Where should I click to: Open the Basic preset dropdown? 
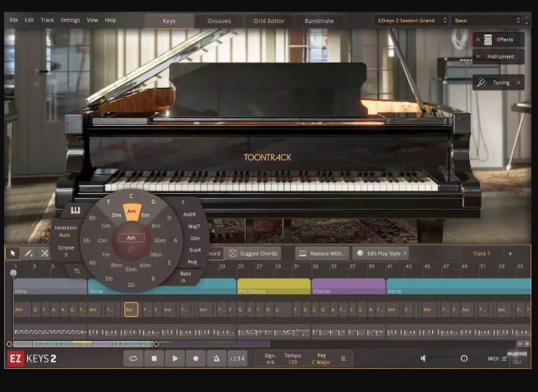[486, 21]
